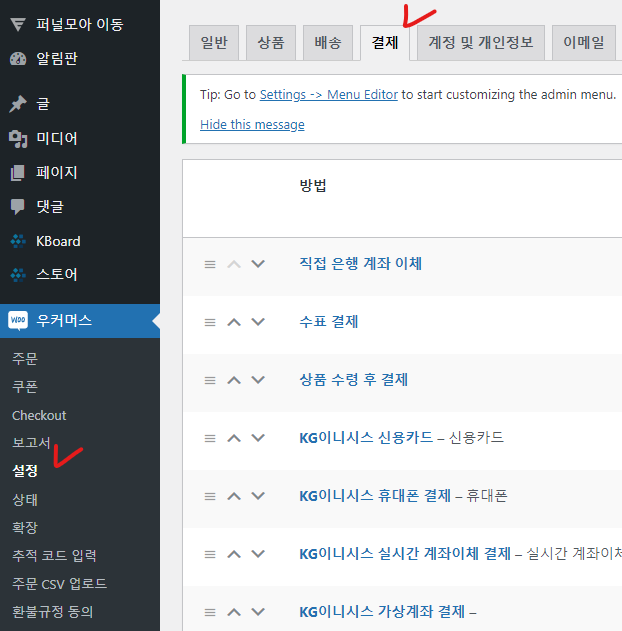622x631 pixels.
Task: Select 설정 submenu item
Action: pyautogui.click(x=25, y=471)
